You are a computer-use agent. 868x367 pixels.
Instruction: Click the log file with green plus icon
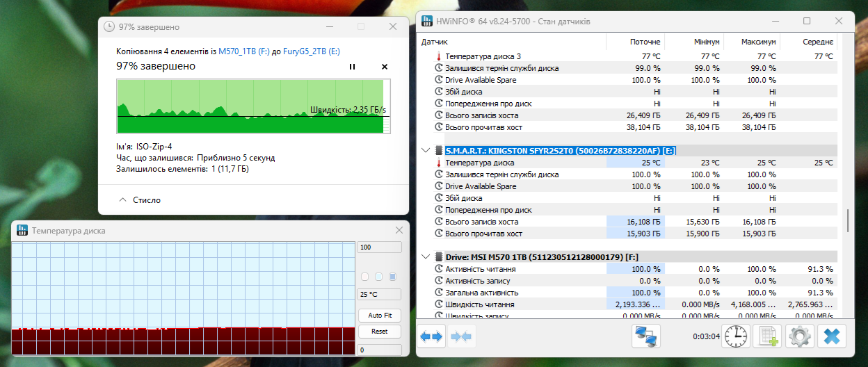point(768,336)
